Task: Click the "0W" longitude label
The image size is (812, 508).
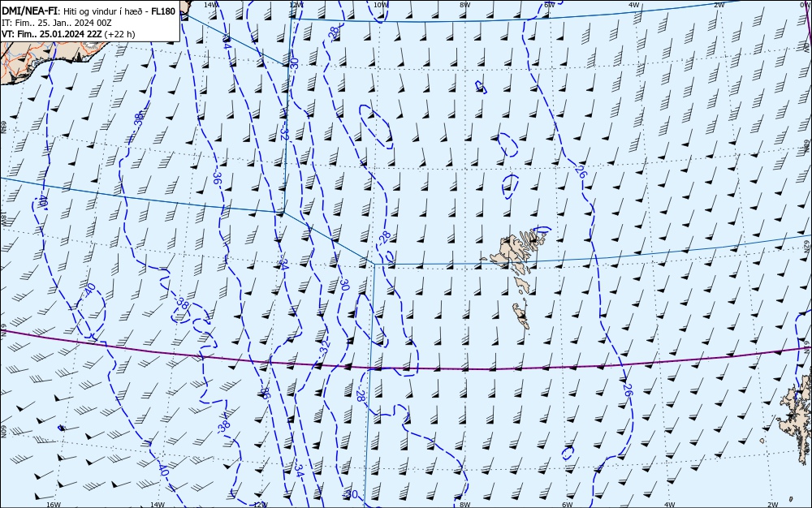Action: pyautogui.click(x=804, y=5)
